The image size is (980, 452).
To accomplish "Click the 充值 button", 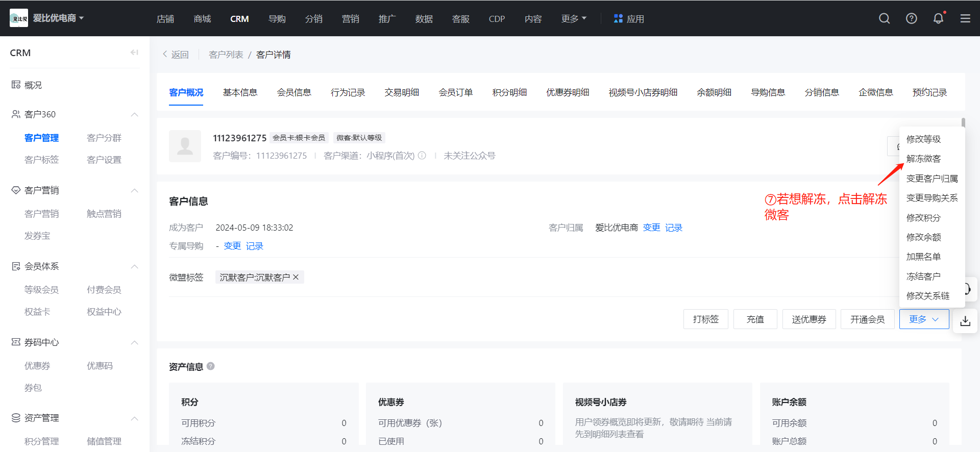I will coord(755,319).
